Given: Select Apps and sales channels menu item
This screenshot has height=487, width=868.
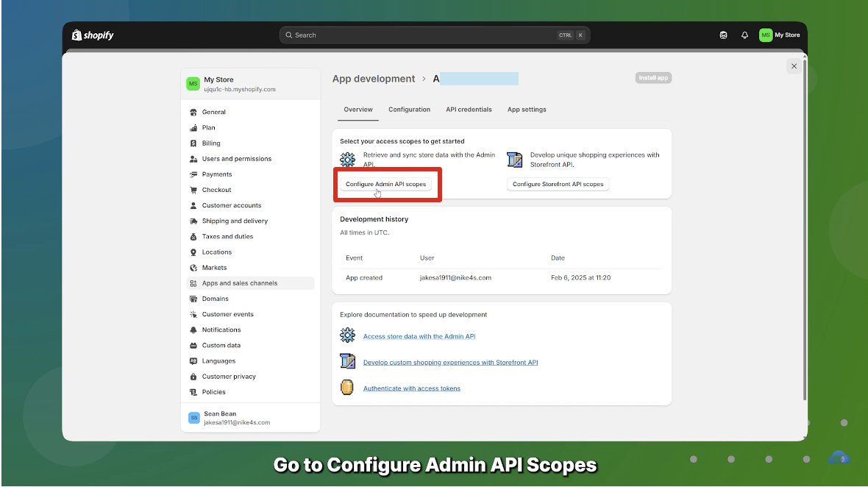Looking at the screenshot, I should click(250, 283).
